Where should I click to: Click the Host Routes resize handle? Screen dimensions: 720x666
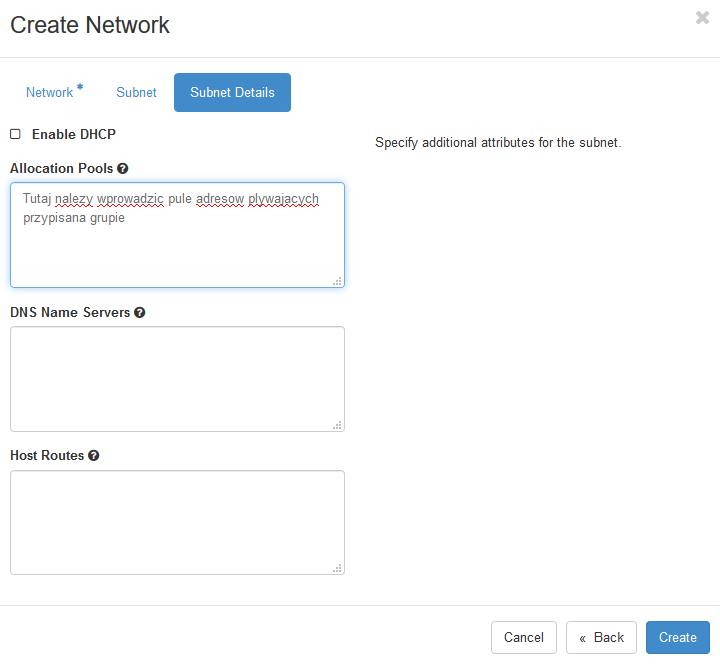[x=338, y=568]
